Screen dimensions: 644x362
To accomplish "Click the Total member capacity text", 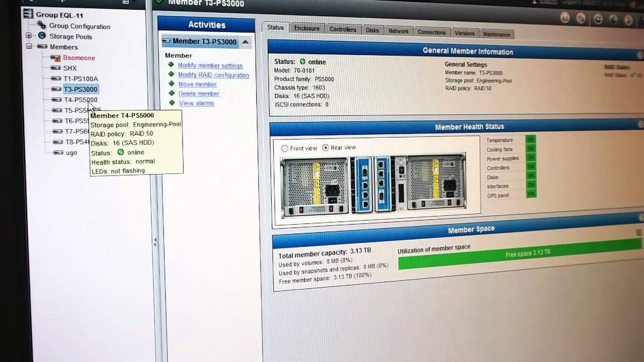I will (x=325, y=253).
